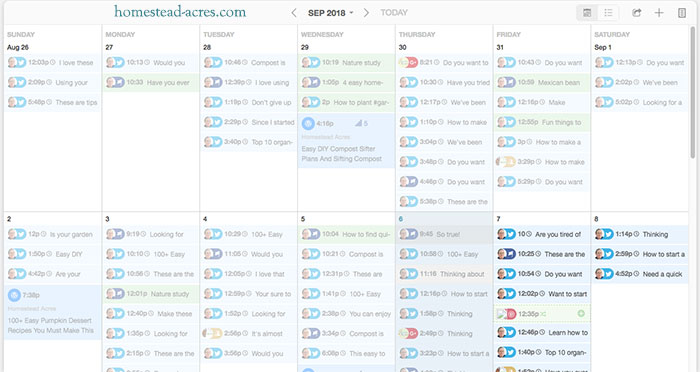Click the vertical scrollbar on the calendar
The image size is (700, 372).
pyautogui.click(x=693, y=92)
